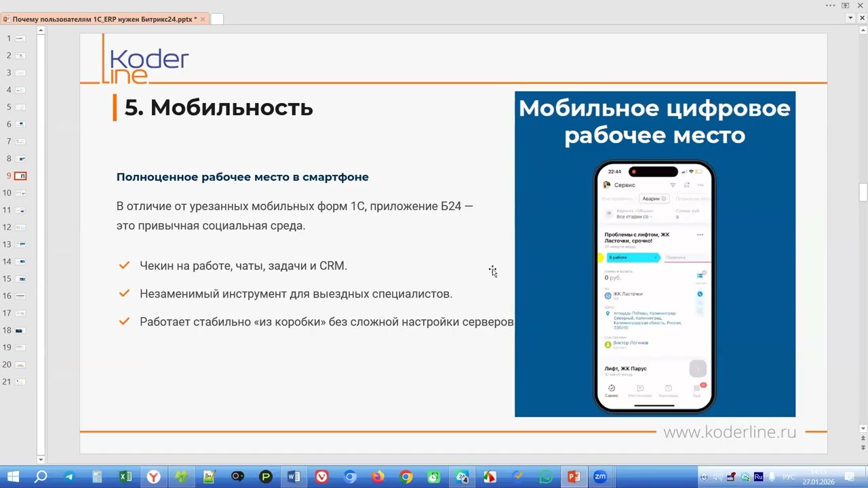Select slide 15 thumbnail

click(x=20, y=279)
